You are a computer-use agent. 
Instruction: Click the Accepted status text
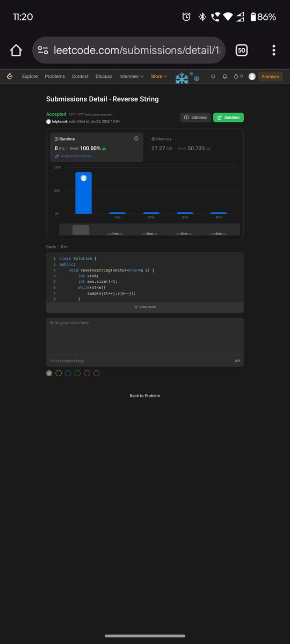tap(56, 114)
